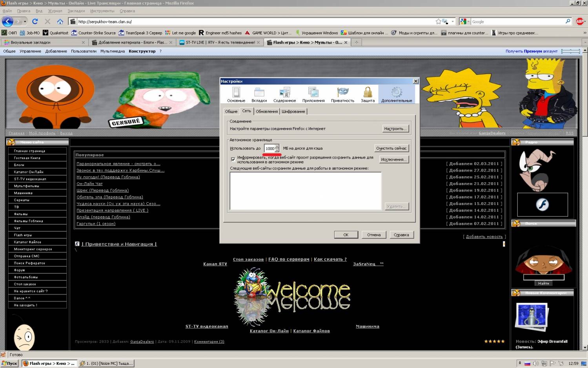Open the GAME WORLD bookmark
This screenshot has height=368, width=588.
click(x=268, y=33)
